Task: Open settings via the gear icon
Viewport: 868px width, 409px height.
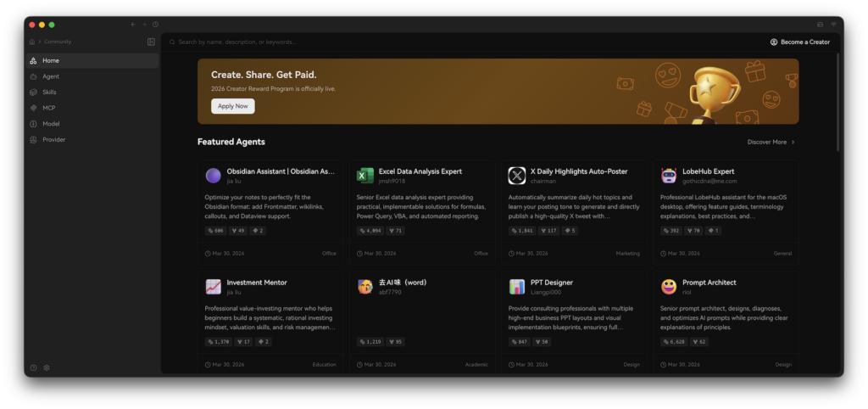Action: tap(47, 367)
